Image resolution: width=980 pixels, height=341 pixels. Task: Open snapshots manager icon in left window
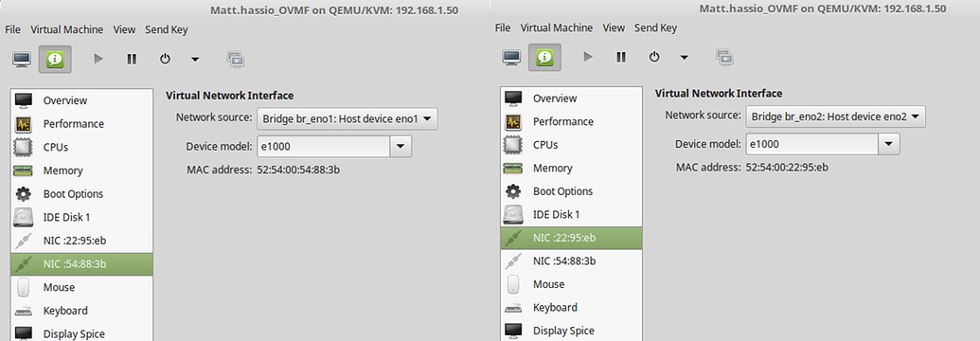point(236,59)
